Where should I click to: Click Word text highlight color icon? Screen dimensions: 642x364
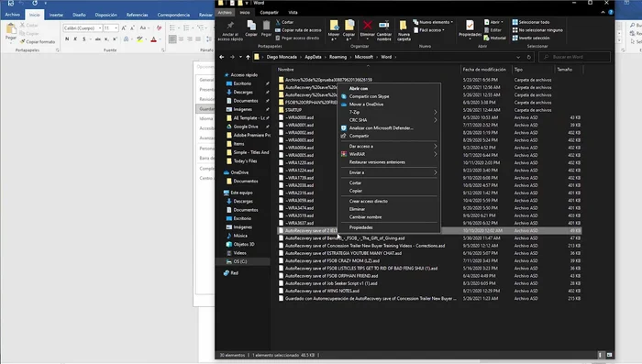(139, 39)
